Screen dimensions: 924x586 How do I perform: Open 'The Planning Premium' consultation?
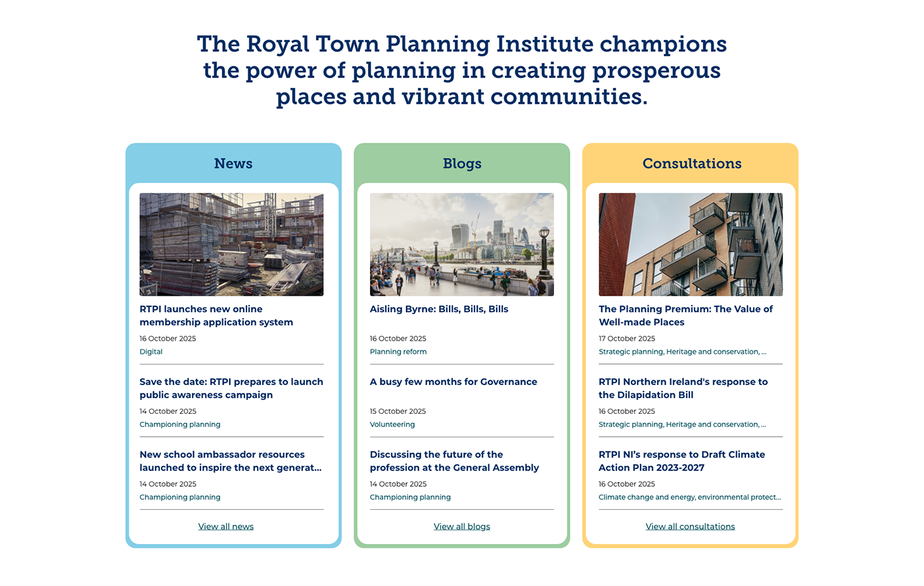685,315
